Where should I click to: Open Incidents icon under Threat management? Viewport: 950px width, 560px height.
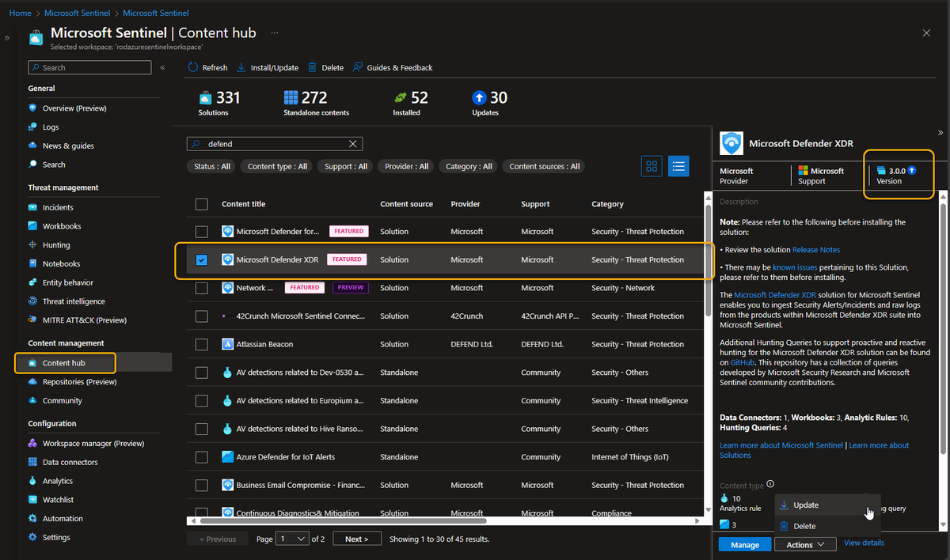32,207
